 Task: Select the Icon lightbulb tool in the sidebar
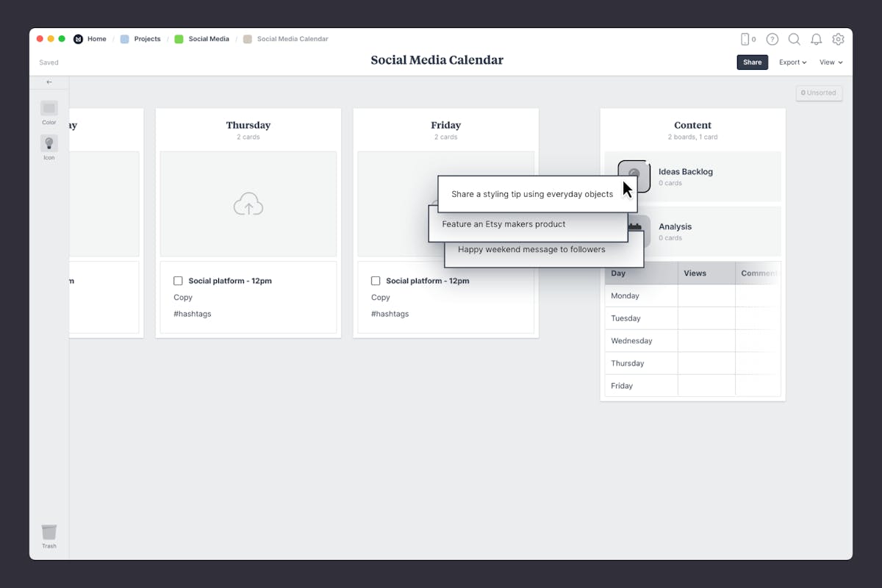tap(49, 143)
